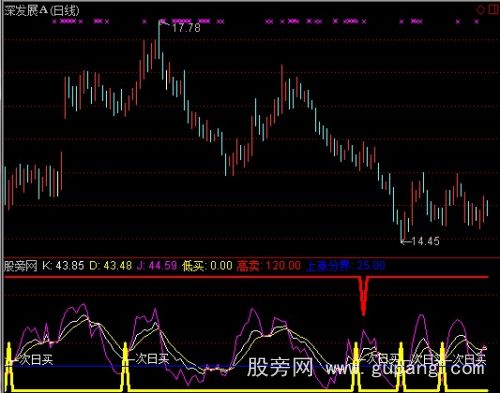Select the 17.78 high price arrow marker
The image size is (500, 393).
tap(182, 27)
